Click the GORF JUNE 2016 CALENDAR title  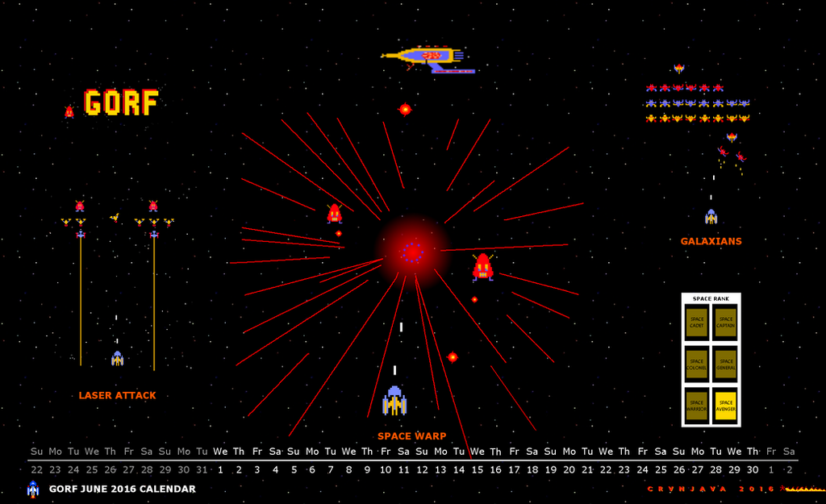[123, 489]
